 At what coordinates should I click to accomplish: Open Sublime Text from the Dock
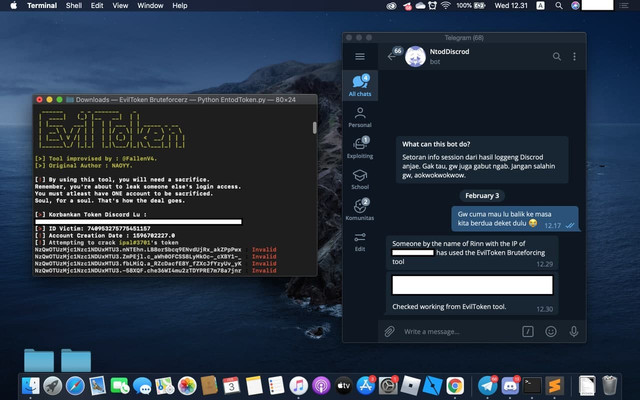[x=554, y=386]
